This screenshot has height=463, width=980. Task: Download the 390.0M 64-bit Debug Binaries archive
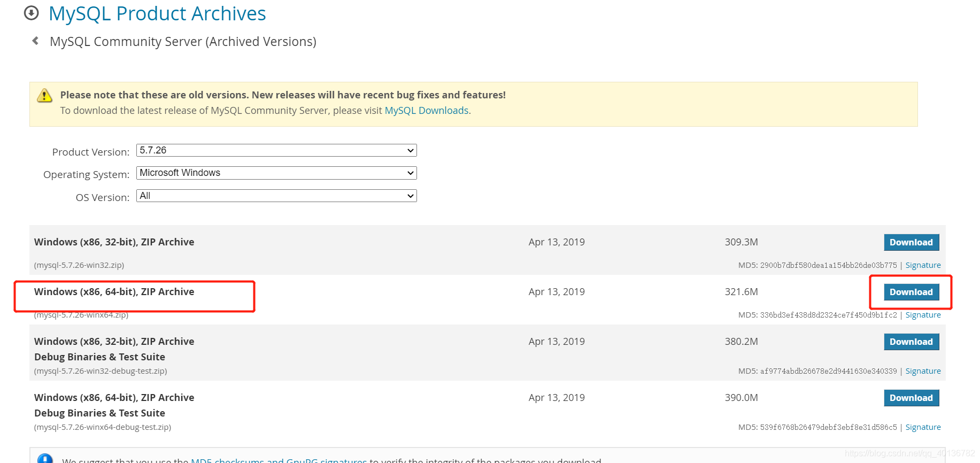click(912, 398)
